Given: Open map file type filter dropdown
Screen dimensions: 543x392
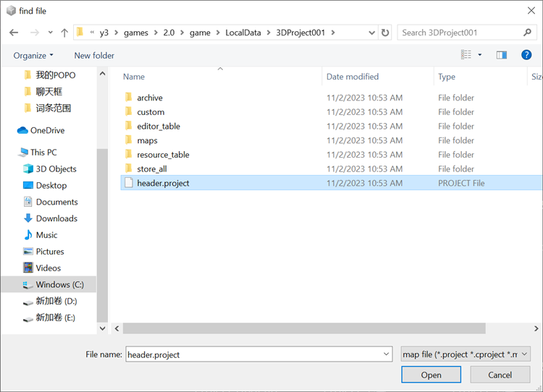Looking at the screenshot, I should click(x=466, y=354).
